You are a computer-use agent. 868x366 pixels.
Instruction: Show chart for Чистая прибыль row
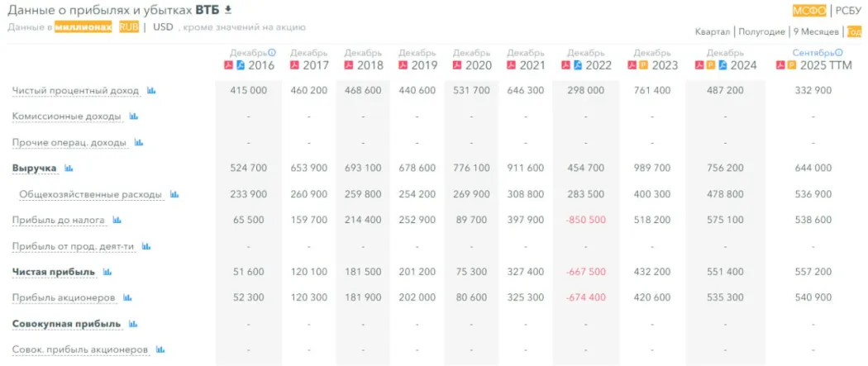tap(107, 272)
